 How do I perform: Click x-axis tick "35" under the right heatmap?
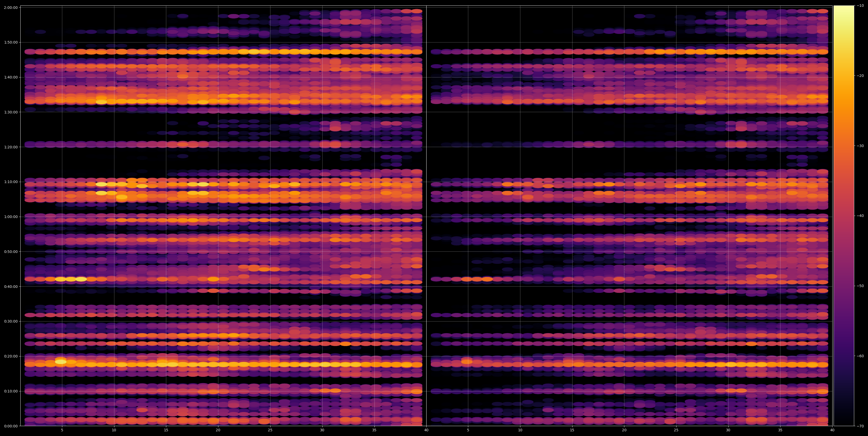780,430
